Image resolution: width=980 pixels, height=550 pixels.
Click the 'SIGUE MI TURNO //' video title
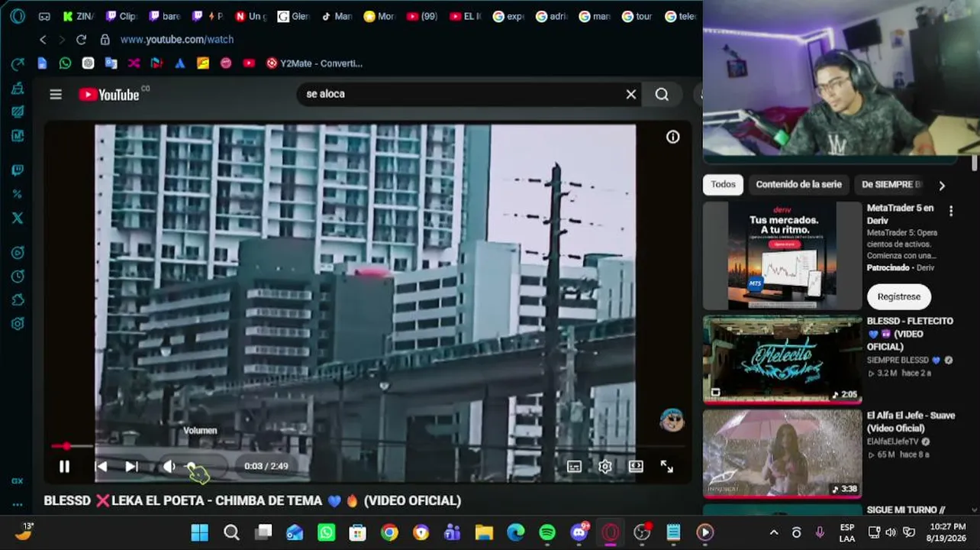click(906, 510)
